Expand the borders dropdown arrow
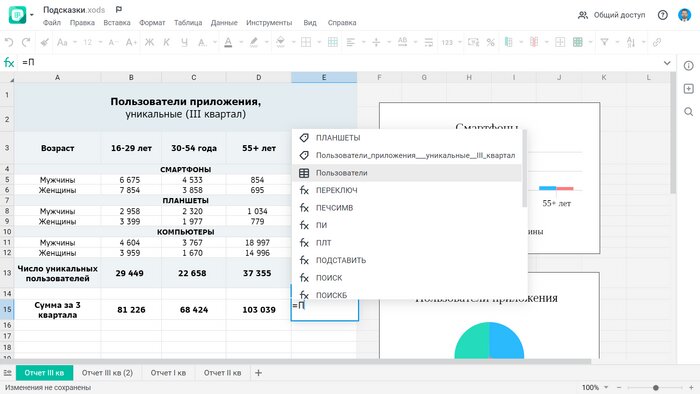The image size is (700, 394). 319,42
